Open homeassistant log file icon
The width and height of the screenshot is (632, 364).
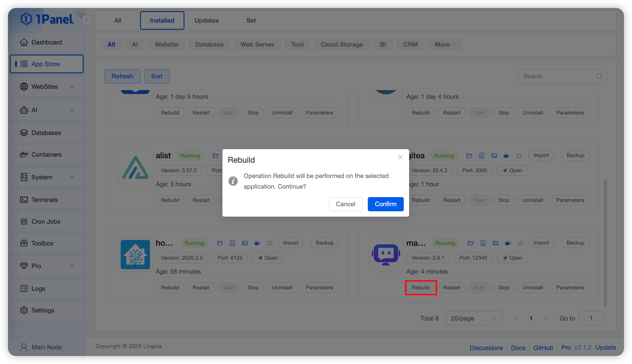(232, 243)
